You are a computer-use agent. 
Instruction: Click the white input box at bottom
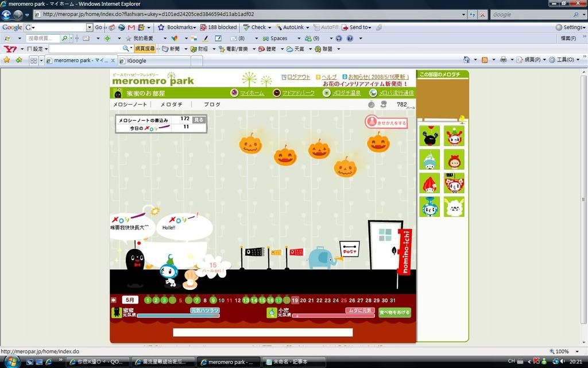(263, 332)
